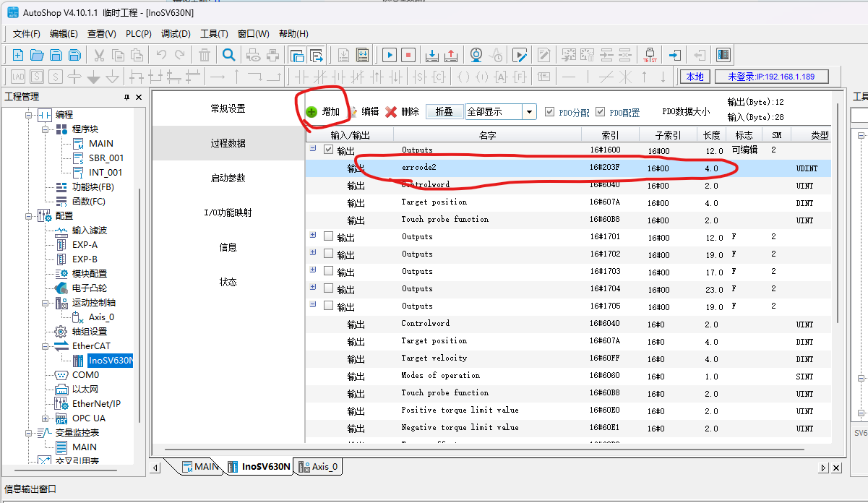Image resolution: width=868 pixels, height=503 pixels.
Task: Click the magnifier search icon
Action: click(228, 55)
